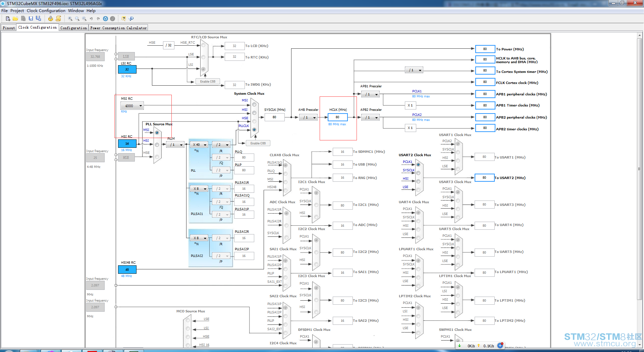The image size is (644, 352).
Task: Click the New Project toolbar icon
Action: click(x=8, y=19)
